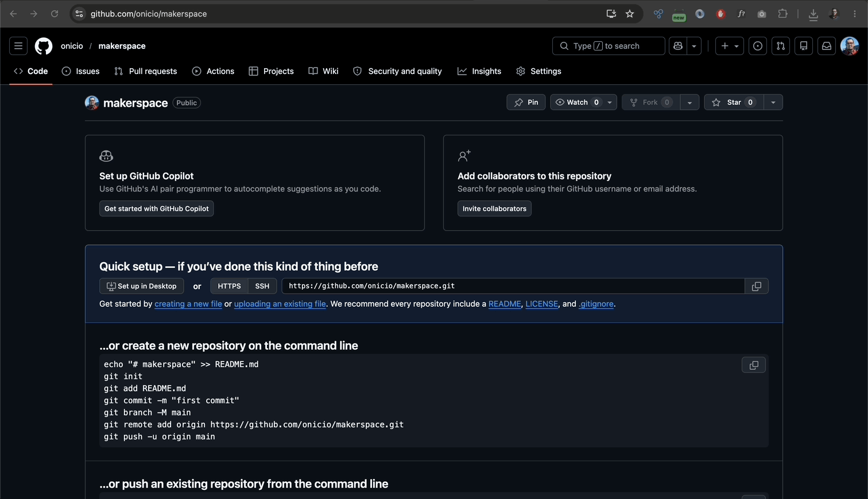Click the install app icon in address bar
Image resolution: width=868 pixels, height=499 pixels.
click(x=611, y=14)
